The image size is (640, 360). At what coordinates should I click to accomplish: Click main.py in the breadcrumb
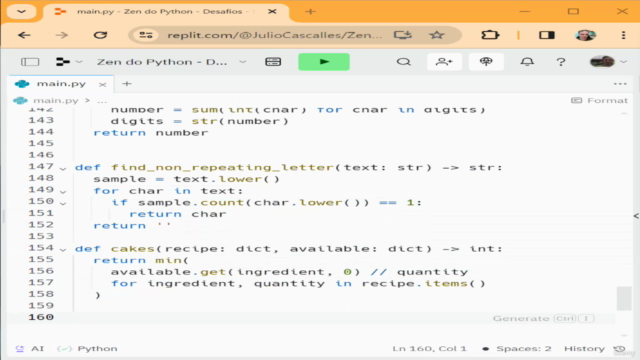pos(56,100)
